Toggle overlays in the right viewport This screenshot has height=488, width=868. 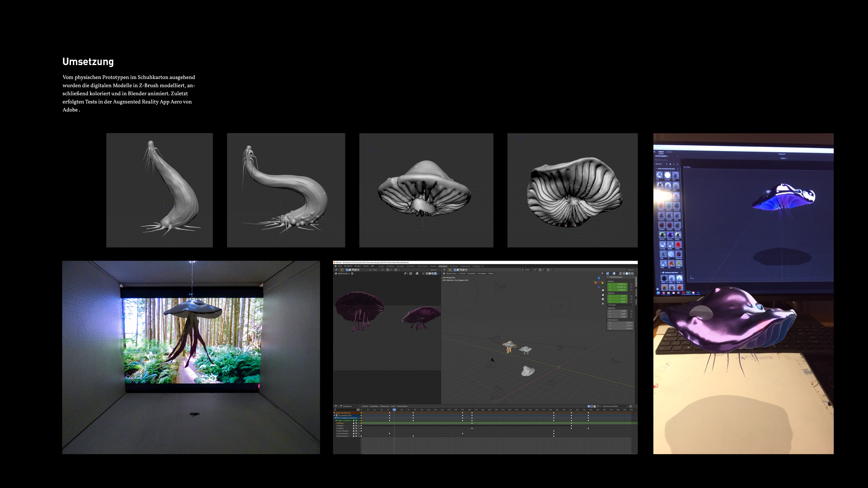pos(614,273)
